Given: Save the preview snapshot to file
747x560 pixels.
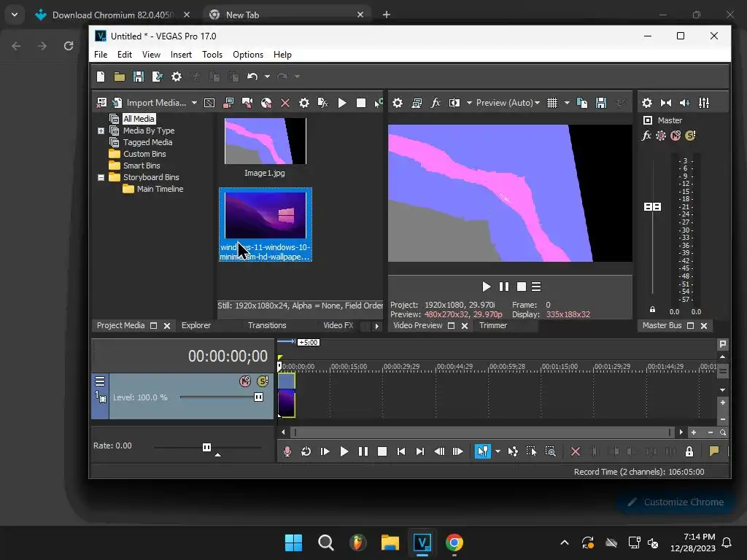Looking at the screenshot, I should pyautogui.click(x=601, y=103).
